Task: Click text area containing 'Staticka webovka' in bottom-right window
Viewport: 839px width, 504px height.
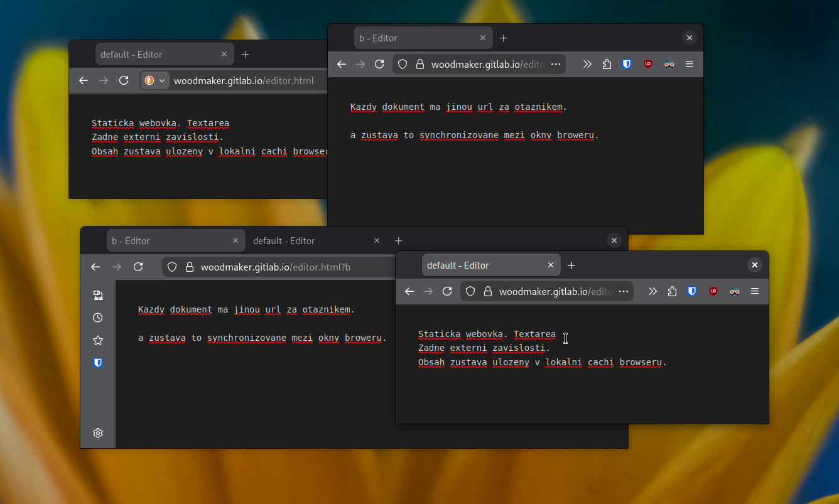Action: tap(565, 377)
